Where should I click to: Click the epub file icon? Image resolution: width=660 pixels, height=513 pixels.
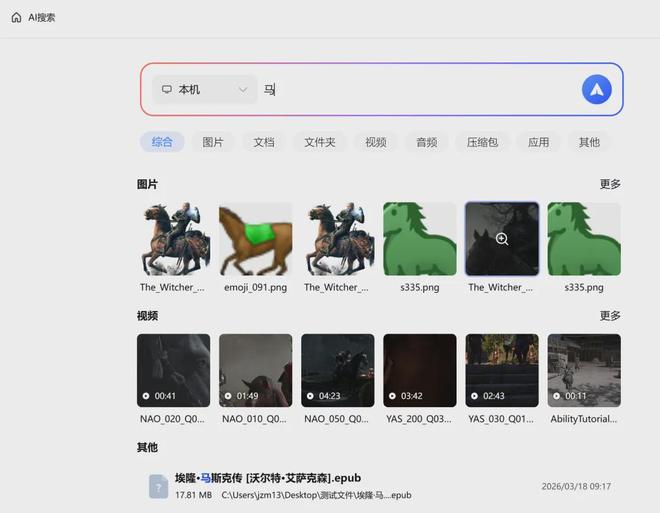[158, 486]
